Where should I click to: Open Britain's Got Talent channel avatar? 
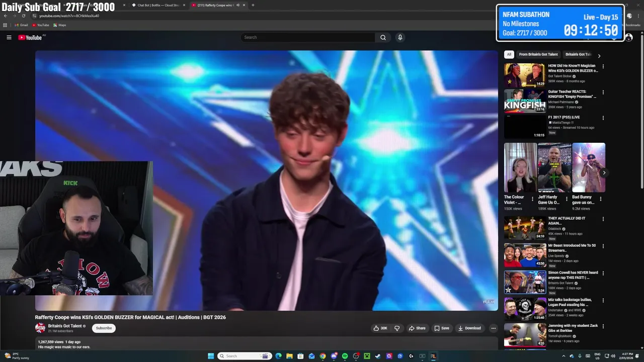point(40,328)
